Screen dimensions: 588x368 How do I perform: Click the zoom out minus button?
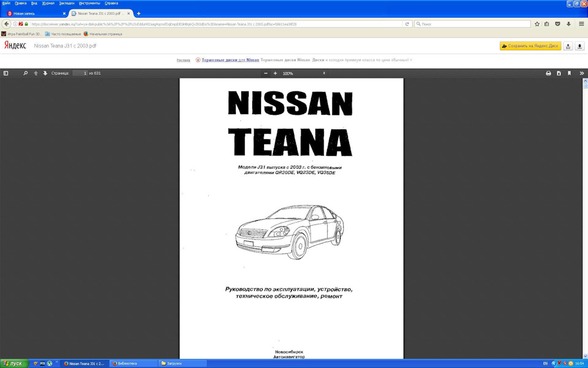(266, 73)
